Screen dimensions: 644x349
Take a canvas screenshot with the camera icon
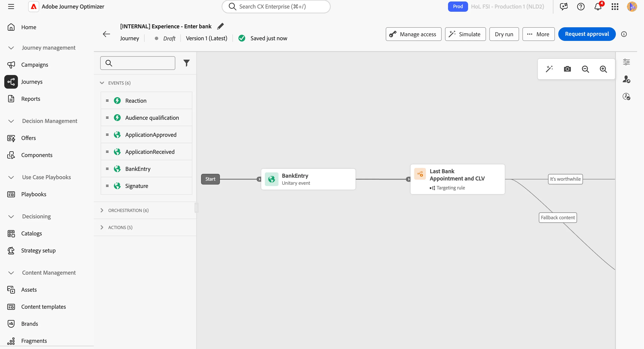(567, 69)
